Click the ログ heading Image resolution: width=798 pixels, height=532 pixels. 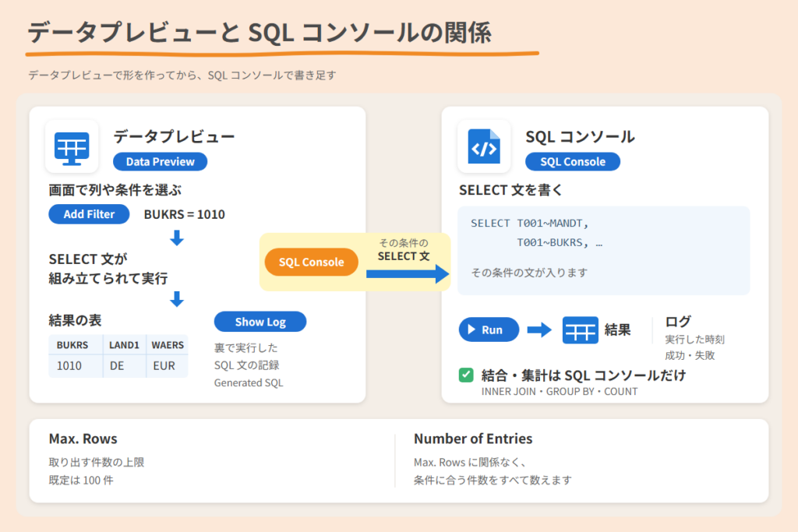(x=678, y=322)
